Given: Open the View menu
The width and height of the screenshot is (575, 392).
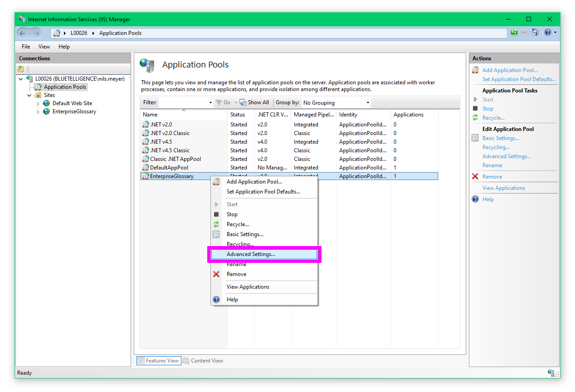Looking at the screenshot, I should click(x=44, y=47).
